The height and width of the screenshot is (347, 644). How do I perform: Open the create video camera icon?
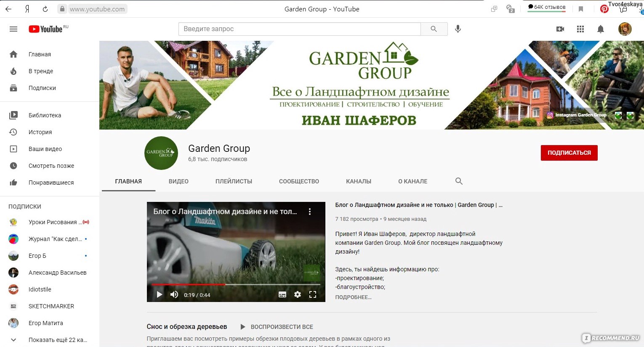[560, 29]
